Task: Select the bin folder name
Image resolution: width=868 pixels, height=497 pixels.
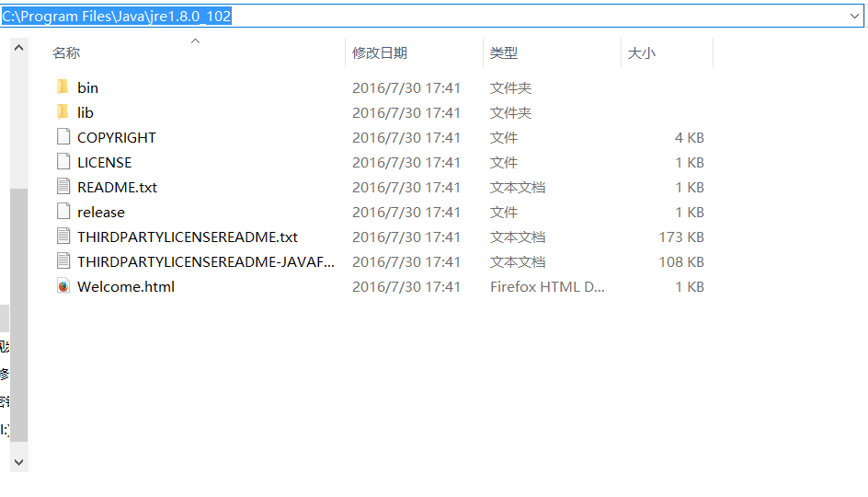Action: (87, 87)
